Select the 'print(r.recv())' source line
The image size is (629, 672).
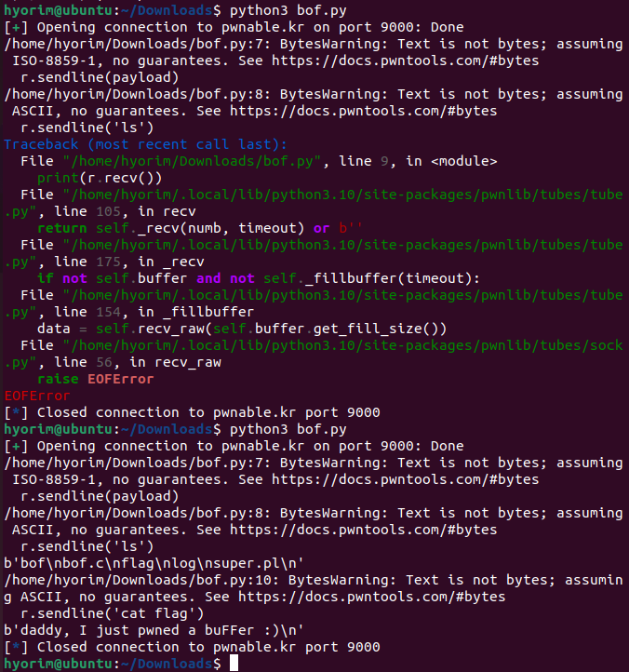point(100,178)
